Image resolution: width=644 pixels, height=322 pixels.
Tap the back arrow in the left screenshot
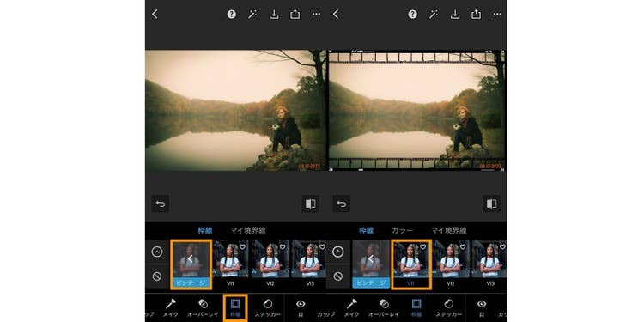[155, 15]
